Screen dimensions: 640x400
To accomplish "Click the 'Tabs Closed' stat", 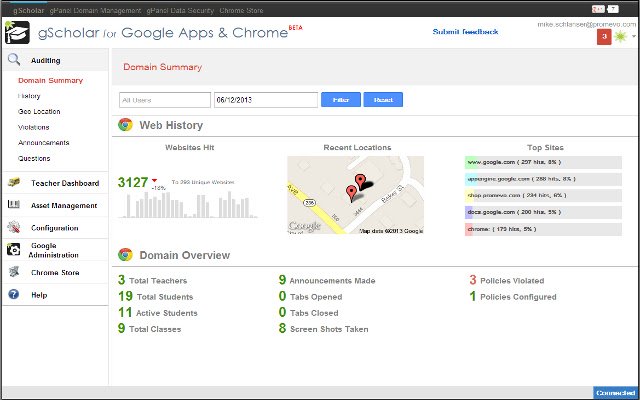I will (309, 313).
